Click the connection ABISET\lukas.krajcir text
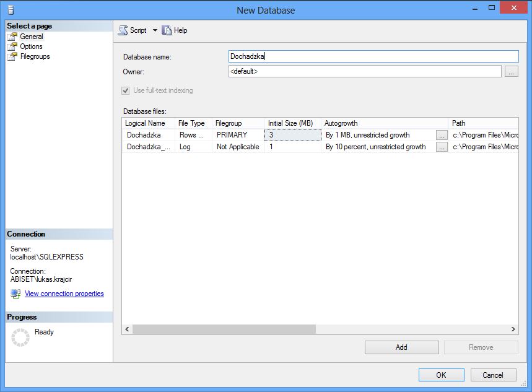 (41, 279)
